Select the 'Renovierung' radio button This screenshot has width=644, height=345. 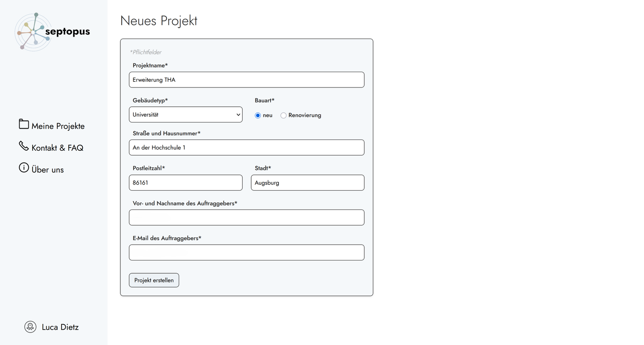(x=283, y=115)
